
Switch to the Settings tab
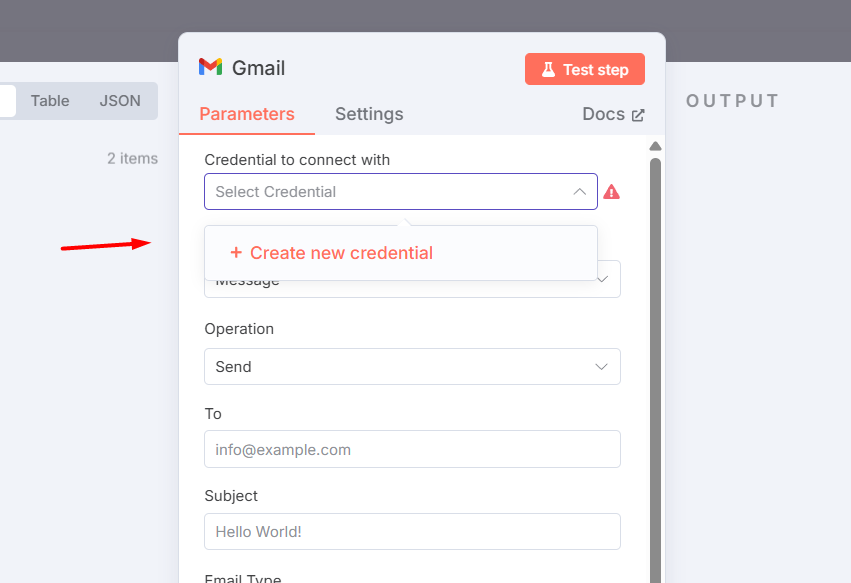(x=369, y=114)
